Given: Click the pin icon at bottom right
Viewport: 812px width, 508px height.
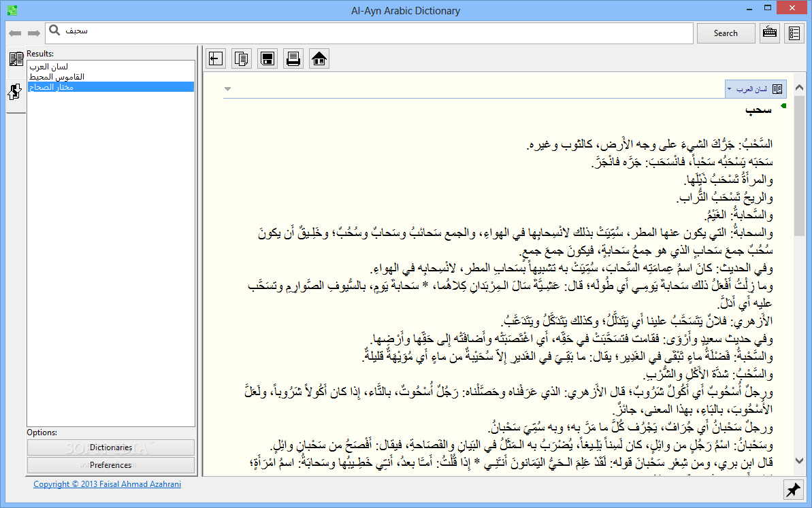Looking at the screenshot, I should coord(794,490).
